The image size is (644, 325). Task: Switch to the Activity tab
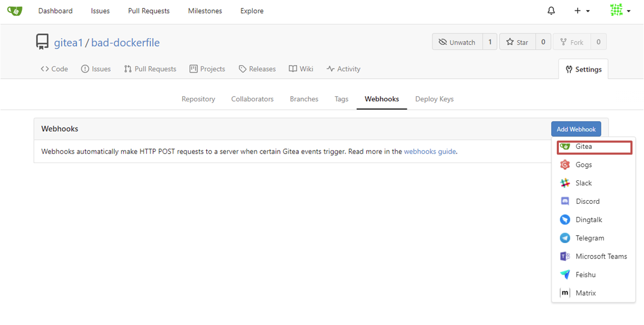(x=343, y=69)
